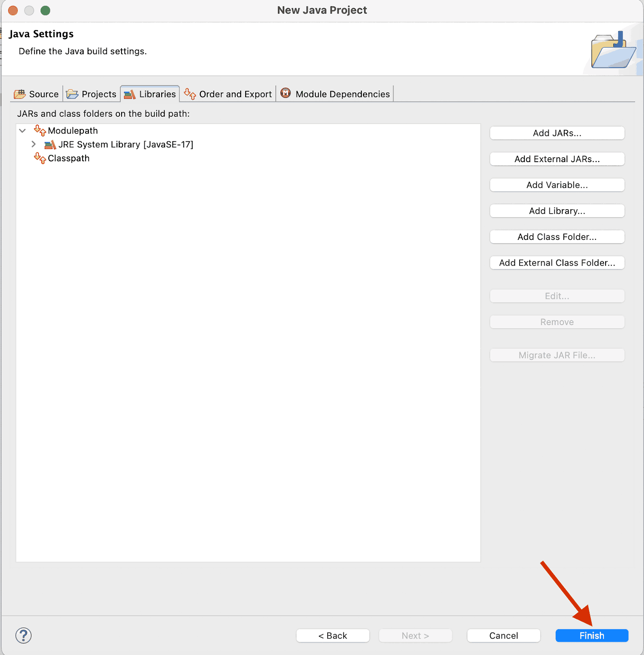Click Add Library... button

point(557,211)
